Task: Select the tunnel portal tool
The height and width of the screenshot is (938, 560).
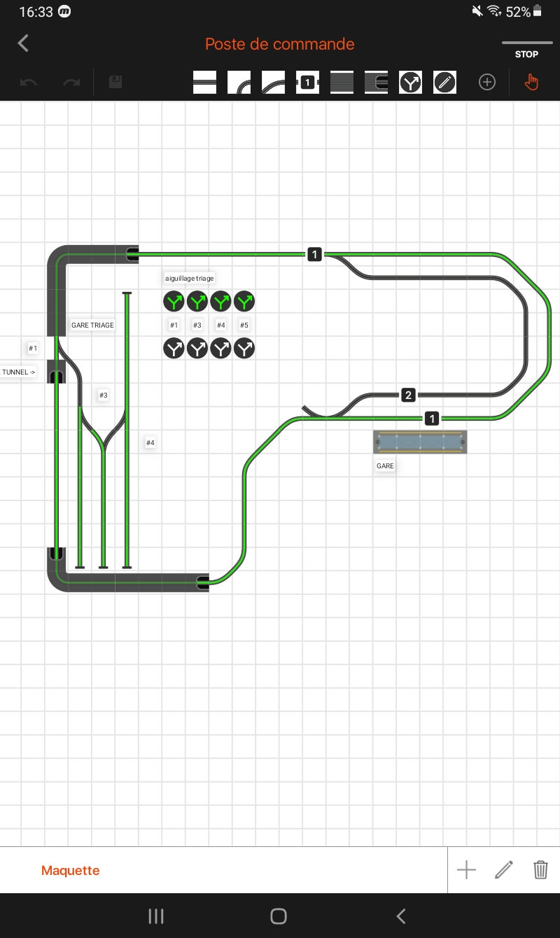Action: 376,83
